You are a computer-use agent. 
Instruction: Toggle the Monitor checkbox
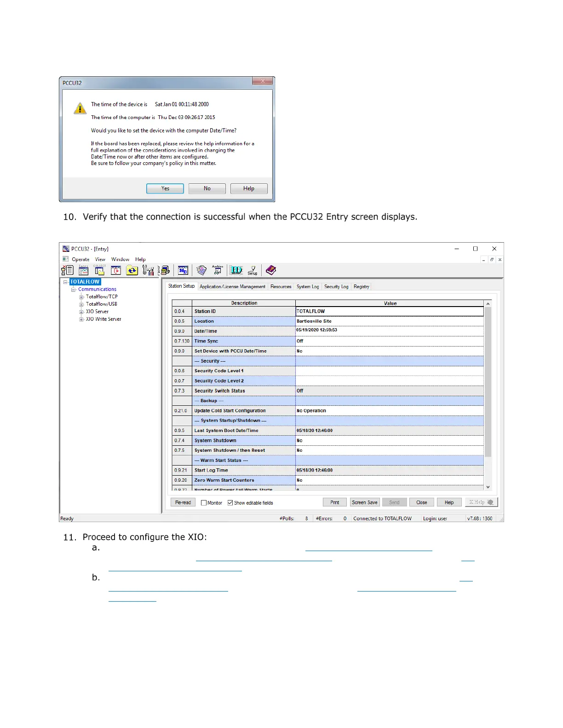[204, 503]
